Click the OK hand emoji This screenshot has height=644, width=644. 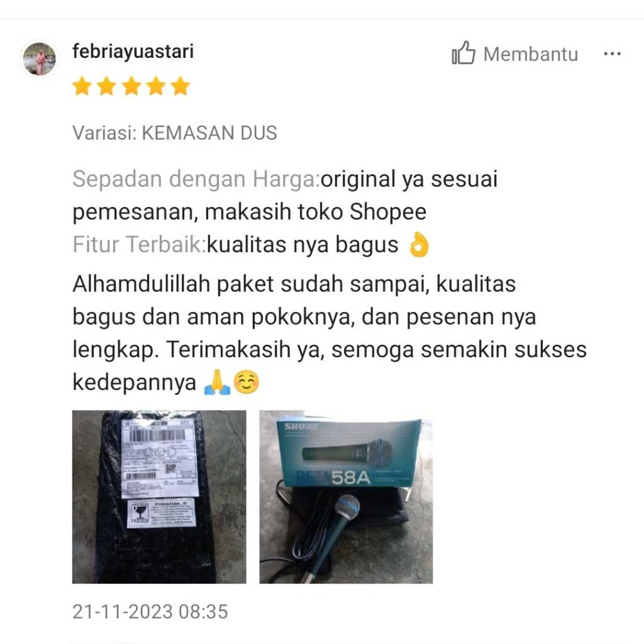(418, 245)
